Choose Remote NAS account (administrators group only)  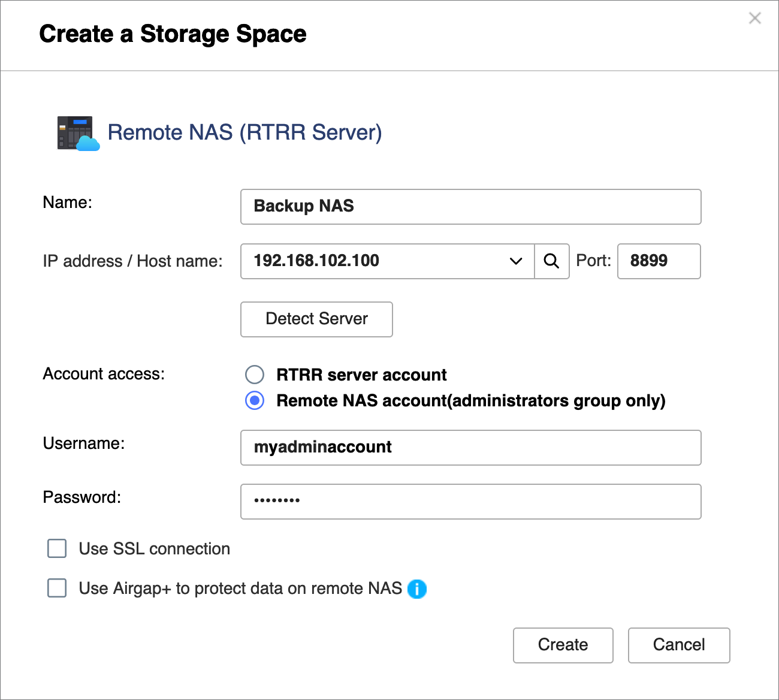255,400
